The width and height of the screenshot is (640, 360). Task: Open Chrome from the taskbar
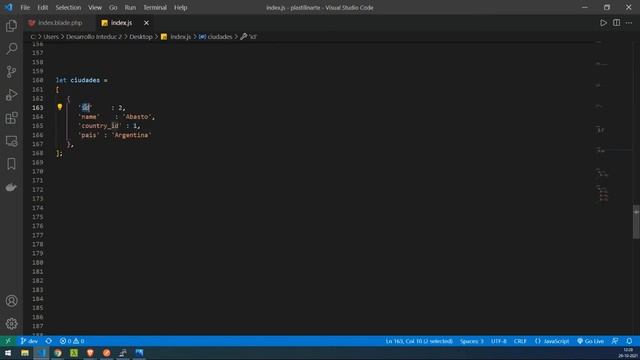click(58, 353)
